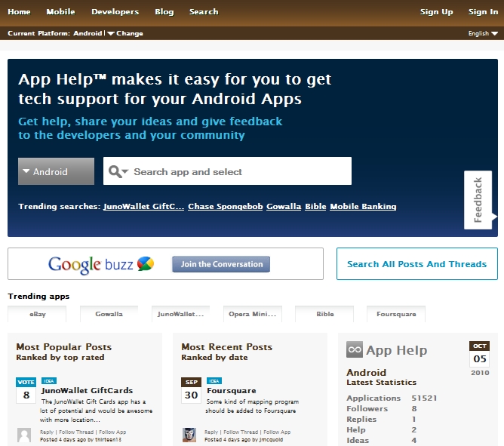Click Join the Conversation button
This screenshot has height=446, width=504.
pyautogui.click(x=221, y=264)
